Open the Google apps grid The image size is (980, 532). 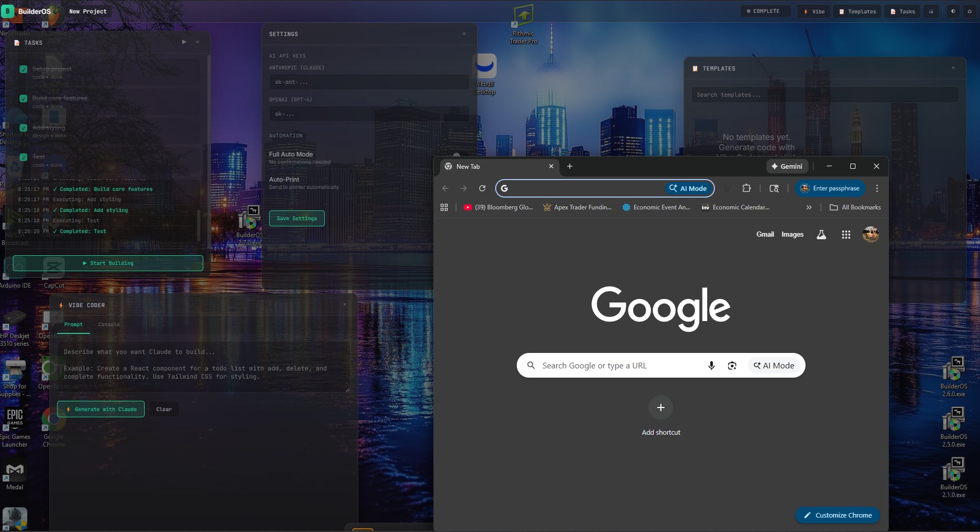click(846, 235)
